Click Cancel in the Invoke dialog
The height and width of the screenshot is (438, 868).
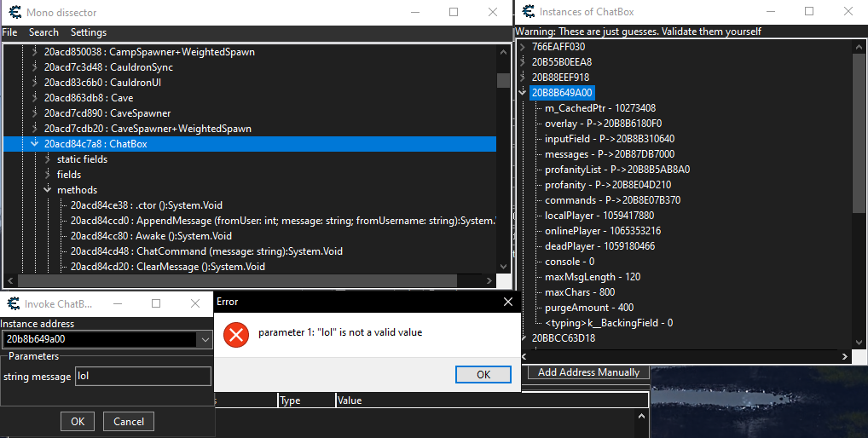pos(129,421)
